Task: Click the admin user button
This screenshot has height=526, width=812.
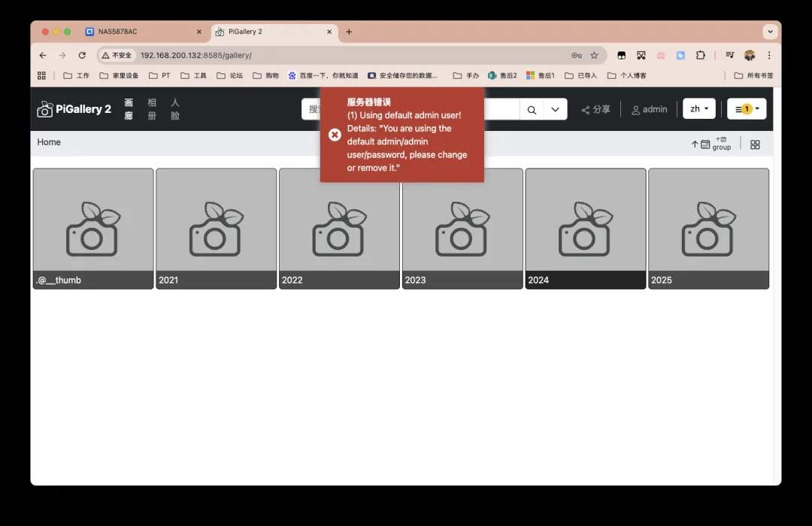Action: (649, 110)
